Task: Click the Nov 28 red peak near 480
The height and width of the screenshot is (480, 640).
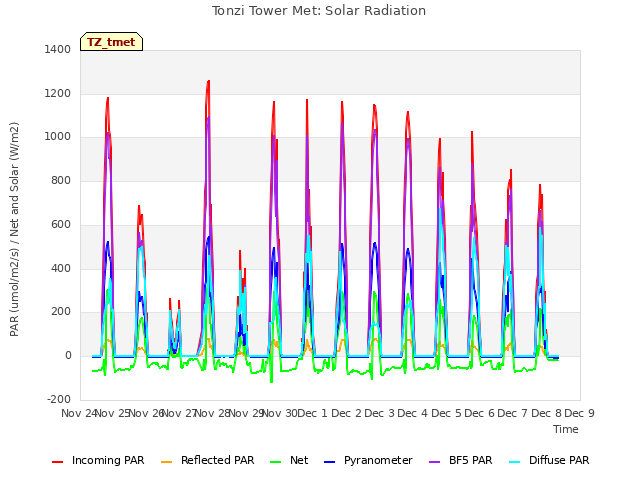Action: [x=240, y=251]
